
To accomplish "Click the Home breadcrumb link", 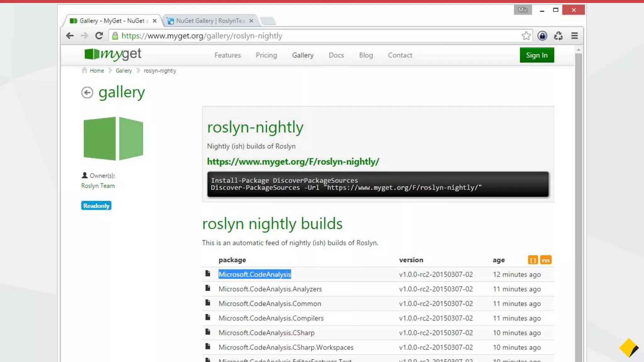I will [x=97, y=71].
